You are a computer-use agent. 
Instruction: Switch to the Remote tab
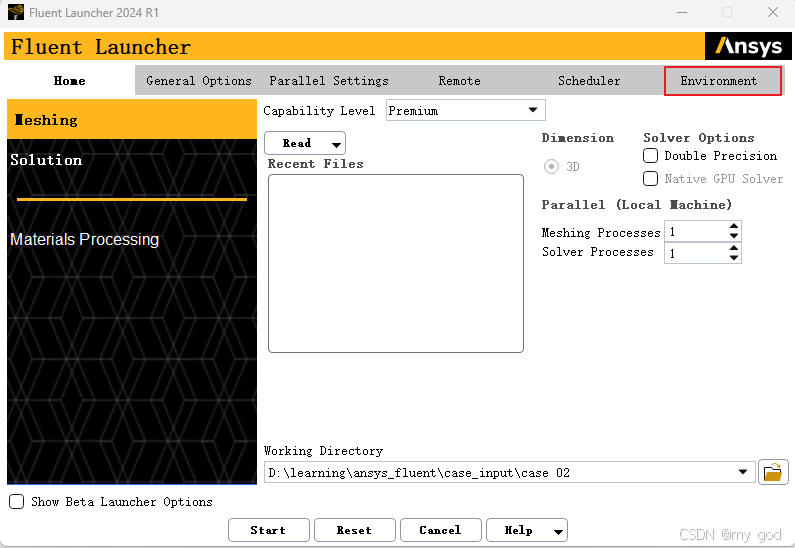tap(459, 81)
